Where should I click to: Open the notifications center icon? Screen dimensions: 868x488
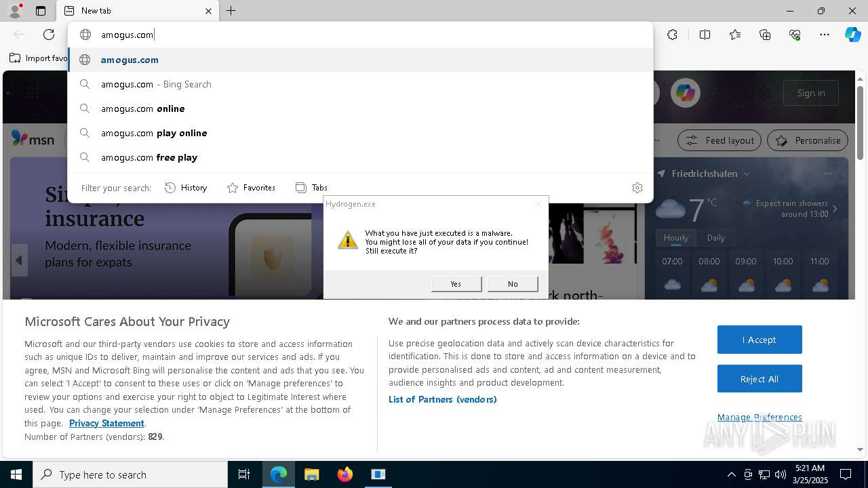point(846,474)
